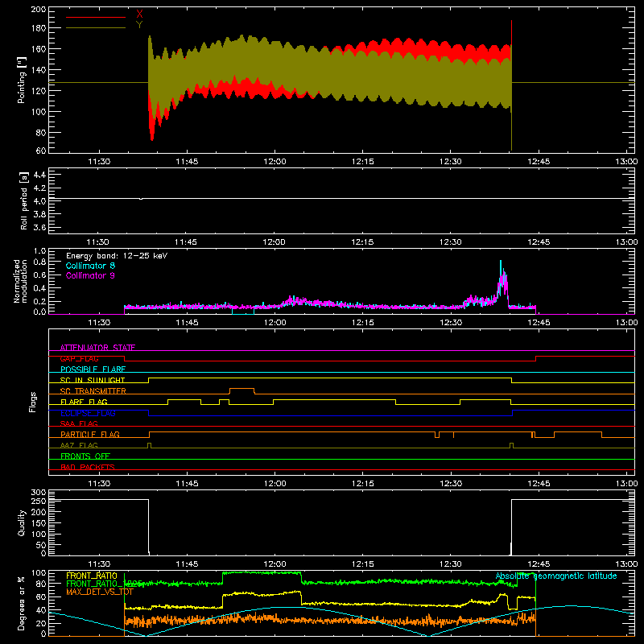Click the yellow FRONT_RATIO legend entry
Screen dimensions: 644x644
point(92,576)
